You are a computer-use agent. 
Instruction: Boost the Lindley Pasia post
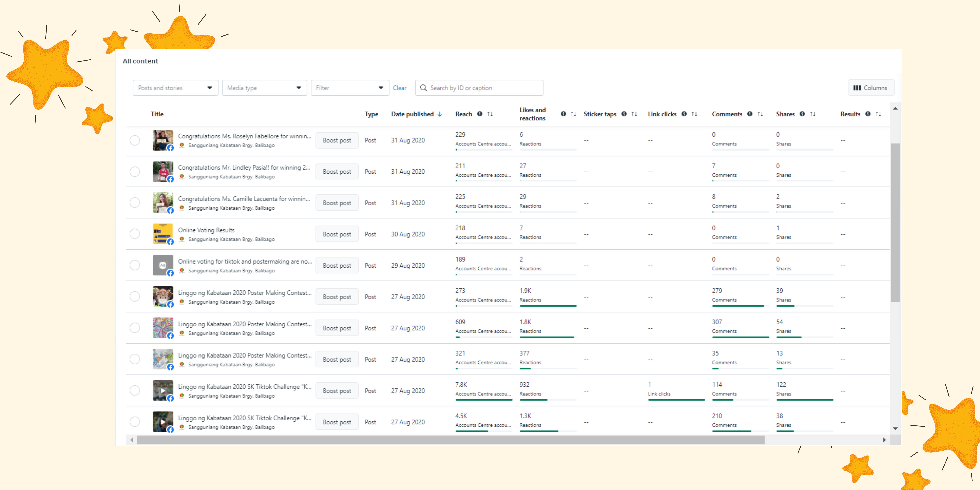[337, 172]
